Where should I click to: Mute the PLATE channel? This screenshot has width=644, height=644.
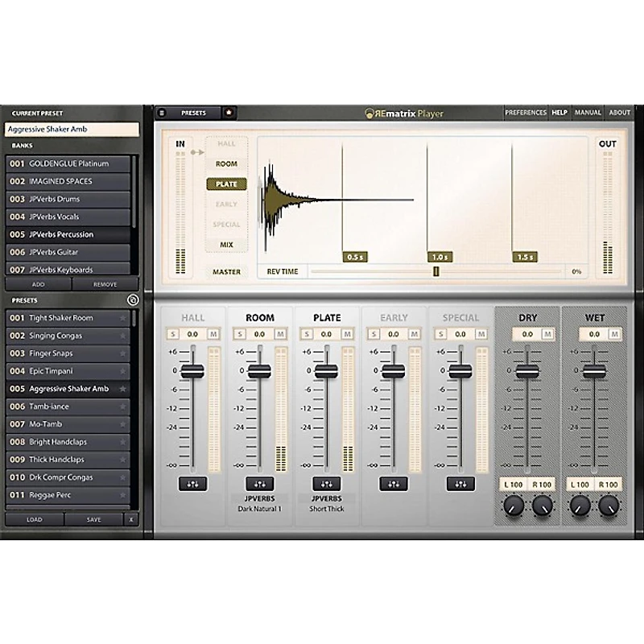click(x=347, y=333)
